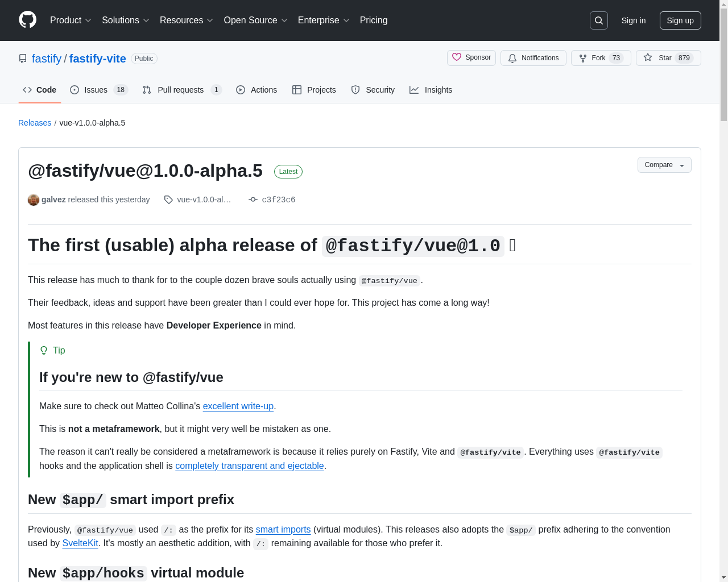Open the excellent write-up link
The height and width of the screenshot is (582, 728).
pos(238,406)
